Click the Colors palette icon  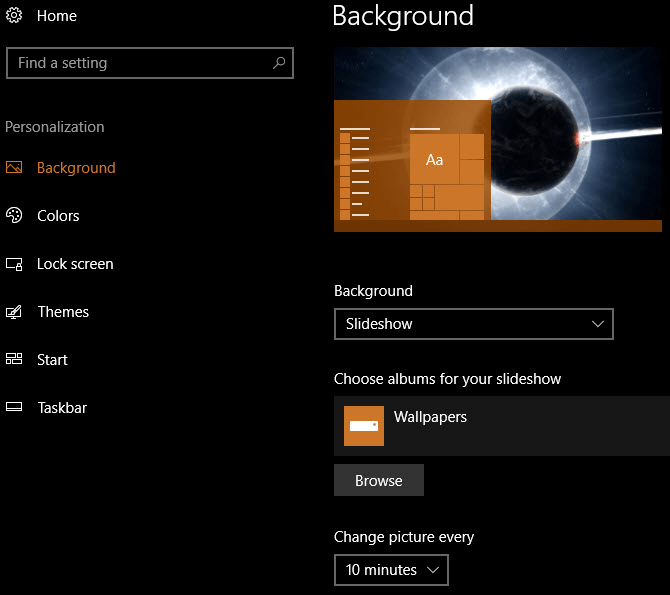(x=14, y=216)
